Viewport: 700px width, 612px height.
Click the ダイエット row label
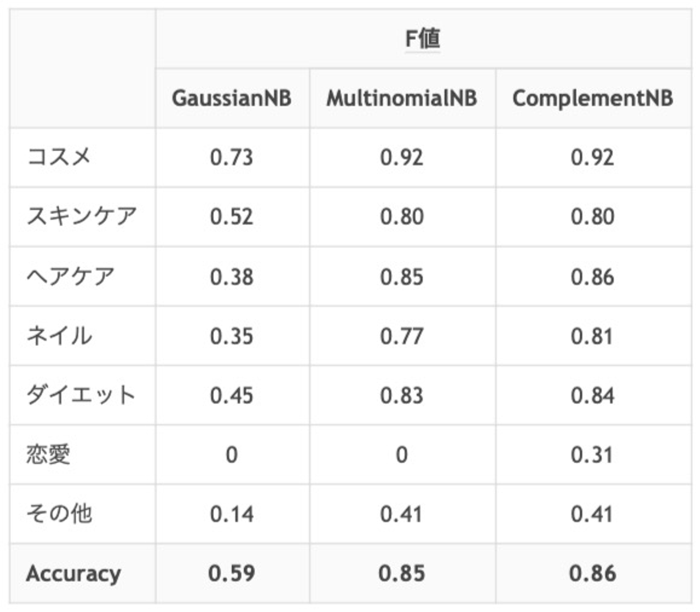80,395
